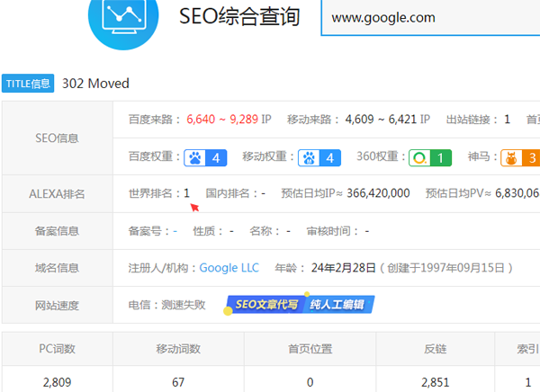Click the SEO综合查询 heading text
Image resolution: width=540 pixels, height=392 pixels.
pyautogui.click(x=239, y=16)
